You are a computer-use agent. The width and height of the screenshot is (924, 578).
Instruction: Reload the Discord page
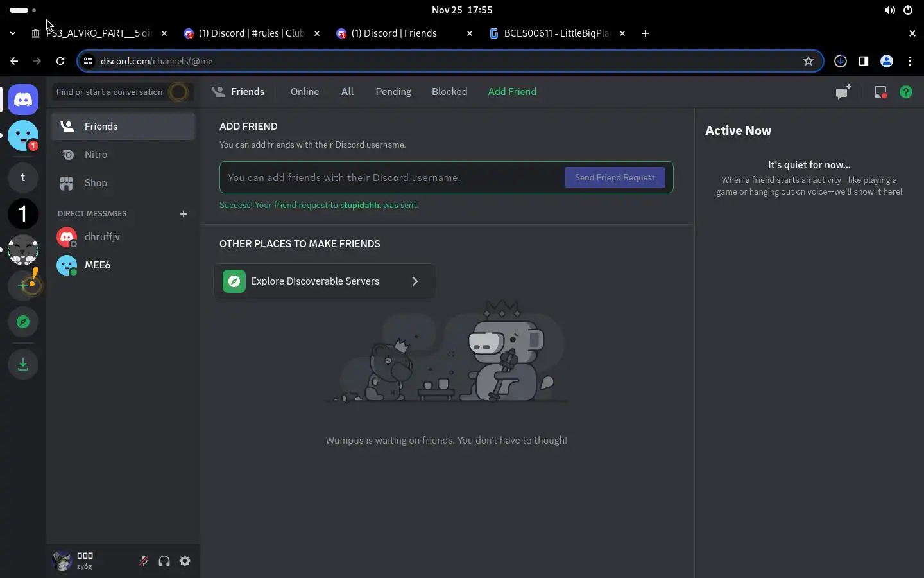click(60, 61)
